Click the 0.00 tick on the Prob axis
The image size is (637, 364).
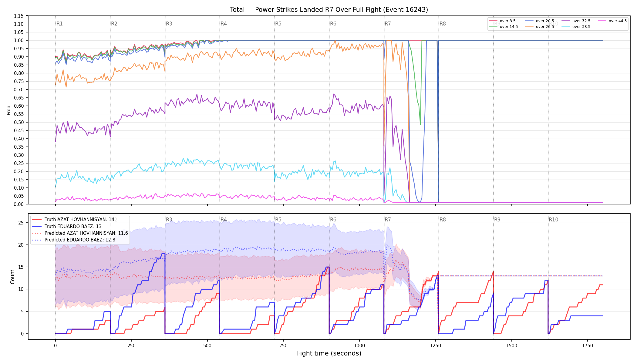tap(19, 204)
